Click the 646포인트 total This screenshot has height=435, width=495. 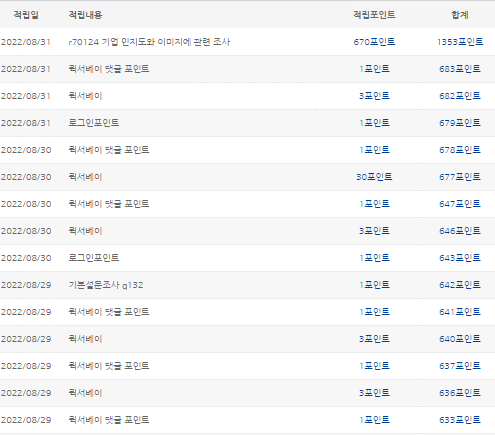[460, 231]
